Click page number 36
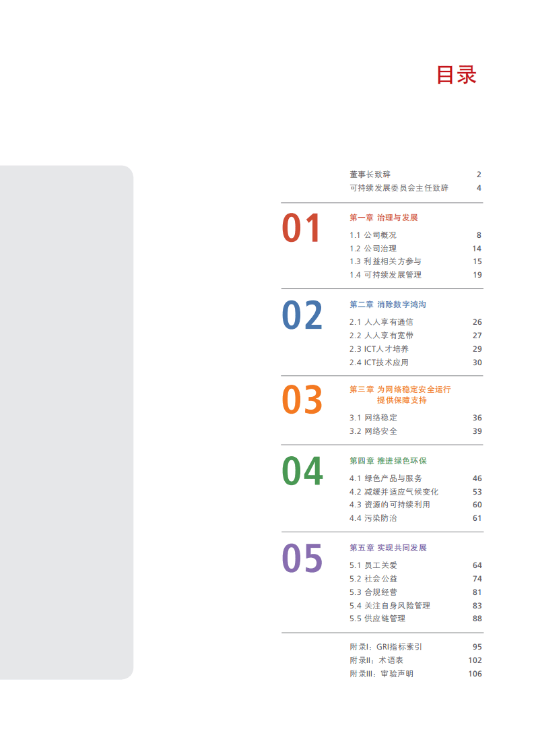The image size is (534, 756). coord(477,418)
